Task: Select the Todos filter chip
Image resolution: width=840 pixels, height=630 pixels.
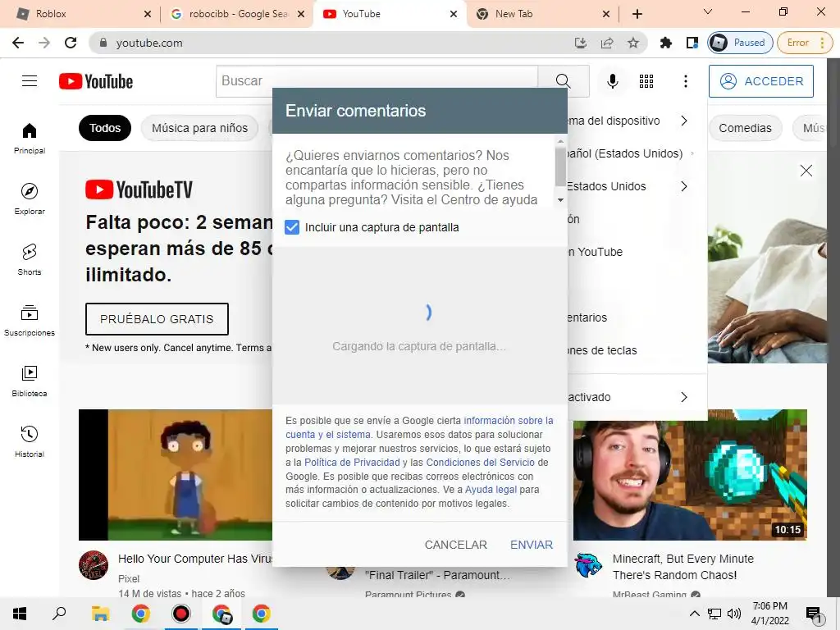Action: (x=105, y=128)
